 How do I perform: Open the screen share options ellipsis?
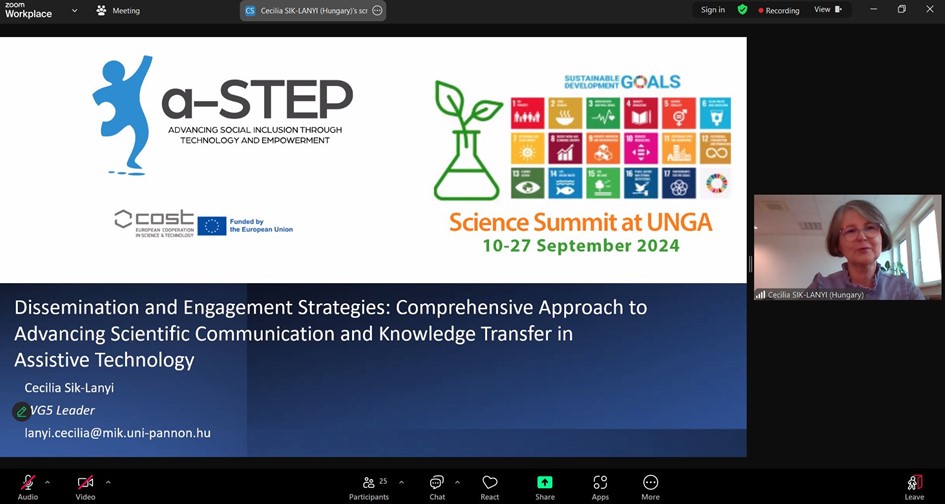pos(377,10)
